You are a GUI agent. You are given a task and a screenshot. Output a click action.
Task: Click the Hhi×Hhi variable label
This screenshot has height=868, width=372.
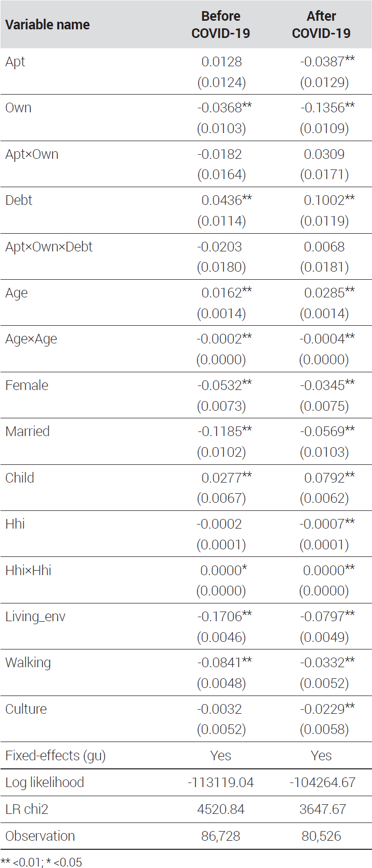[x=28, y=571]
